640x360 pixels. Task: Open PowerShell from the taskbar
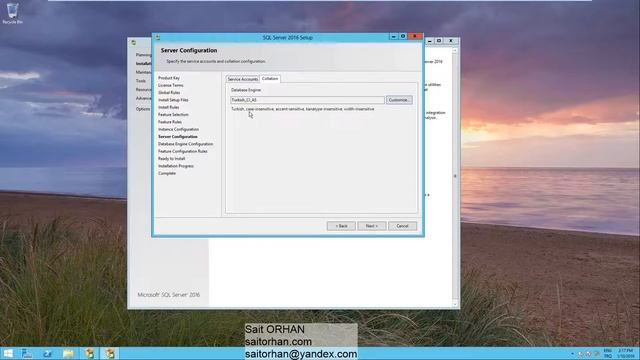point(47,353)
